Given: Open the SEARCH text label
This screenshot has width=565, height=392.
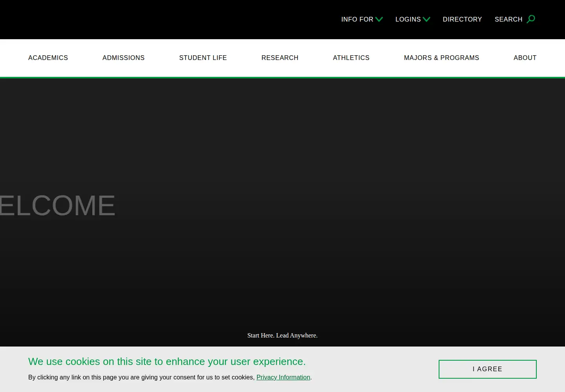Looking at the screenshot, I should click(x=508, y=19).
